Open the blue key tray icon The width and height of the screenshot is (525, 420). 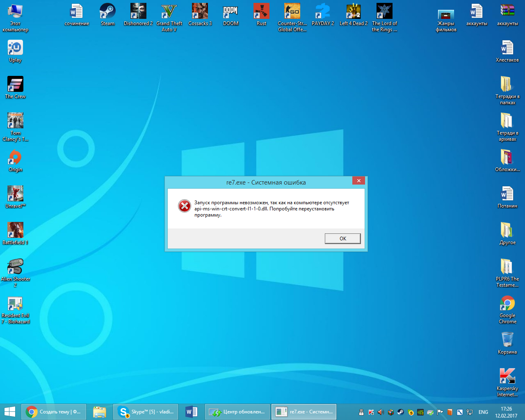pos(460,412)
